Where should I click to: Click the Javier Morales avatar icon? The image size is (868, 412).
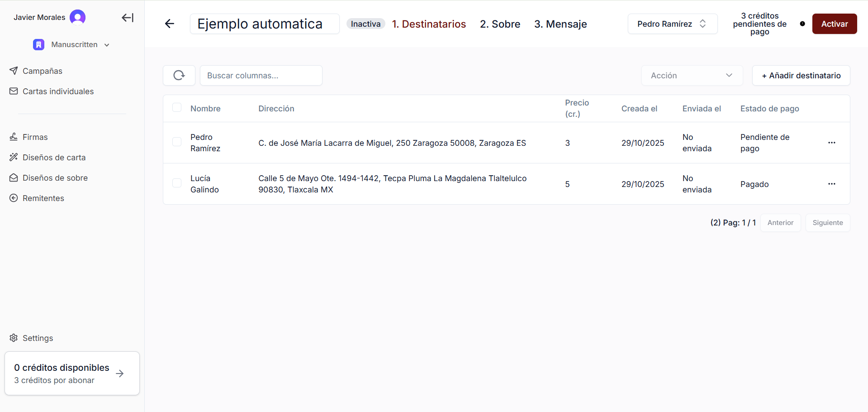point(77,17)
